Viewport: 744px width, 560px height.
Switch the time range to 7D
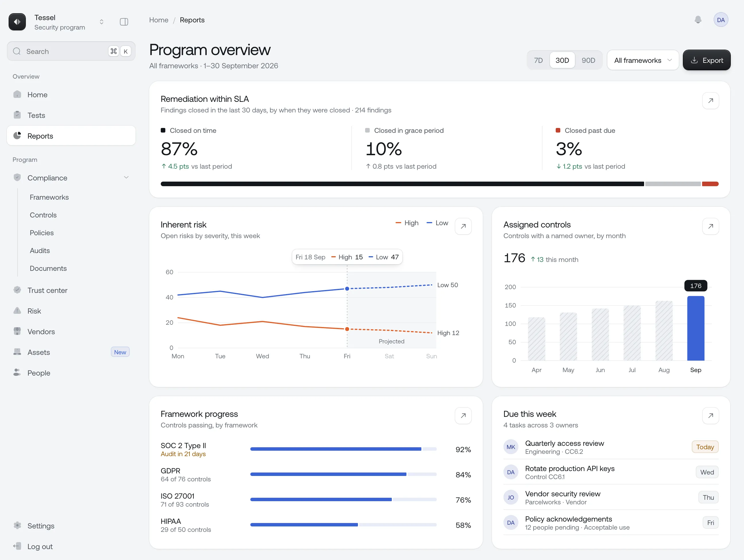538,60
